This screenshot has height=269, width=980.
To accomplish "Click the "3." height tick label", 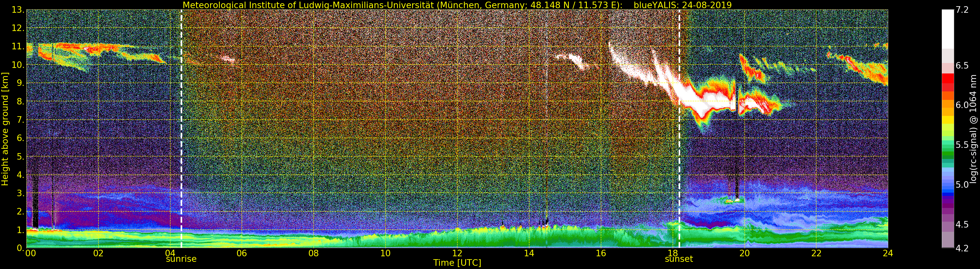I will pyautogui.click(x=20, y=193).
